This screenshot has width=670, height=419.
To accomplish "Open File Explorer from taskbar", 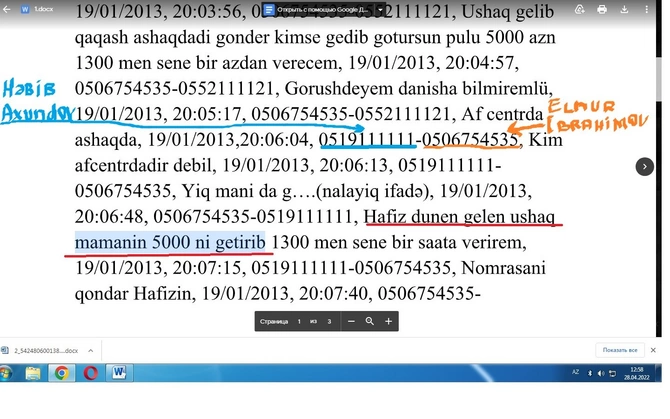I will pyautogui.click(x=33, y=373).
